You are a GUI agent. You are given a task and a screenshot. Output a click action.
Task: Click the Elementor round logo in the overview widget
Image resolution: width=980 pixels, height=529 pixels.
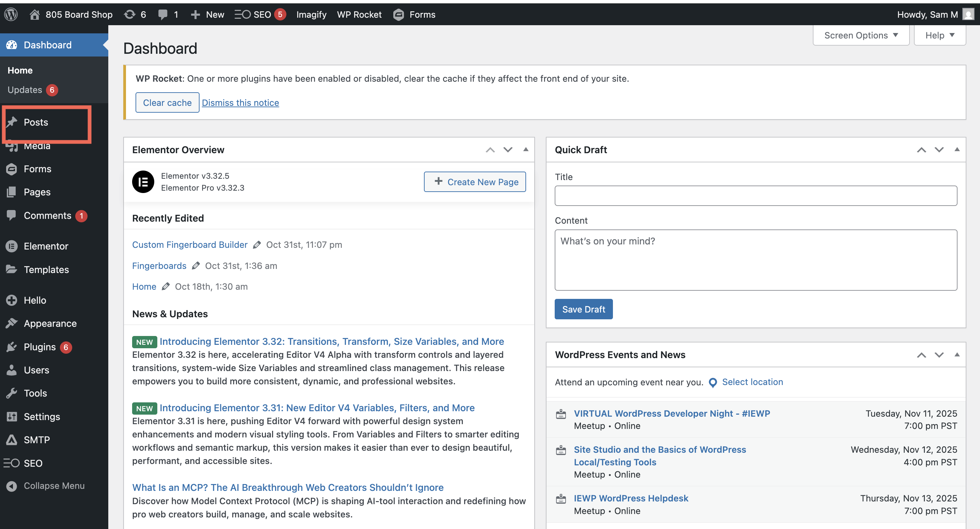pyautogui.click(x=143, y=182)
